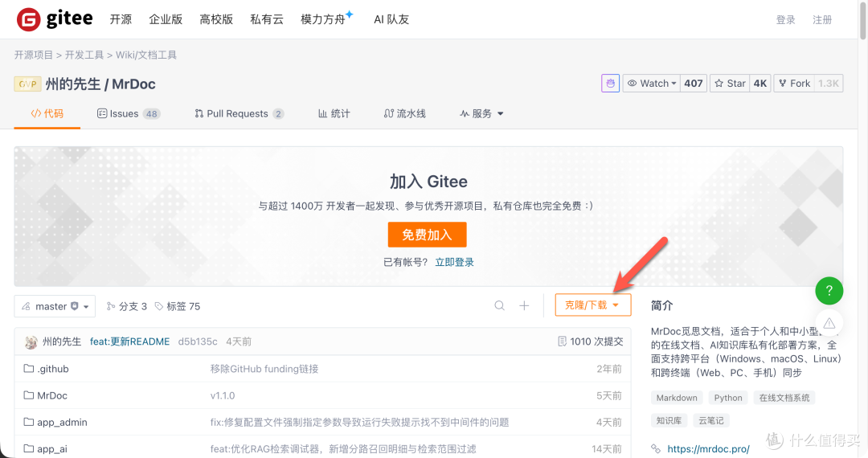Image resolution: width=868 pixels, height=458 pixels.
Task: Click the 知识库 topic tag
Action: (x=669, y=420)
